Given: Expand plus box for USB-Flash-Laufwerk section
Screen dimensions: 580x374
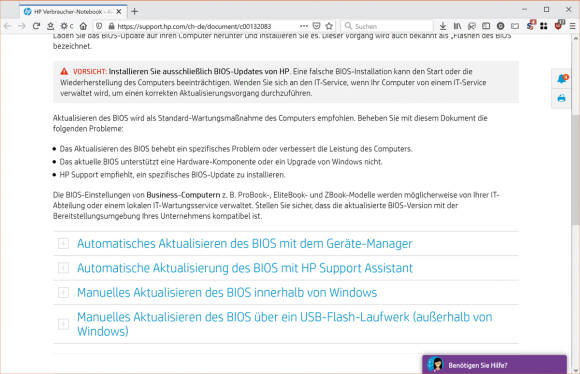Looking at the screenshot, I should coord(63,324).
